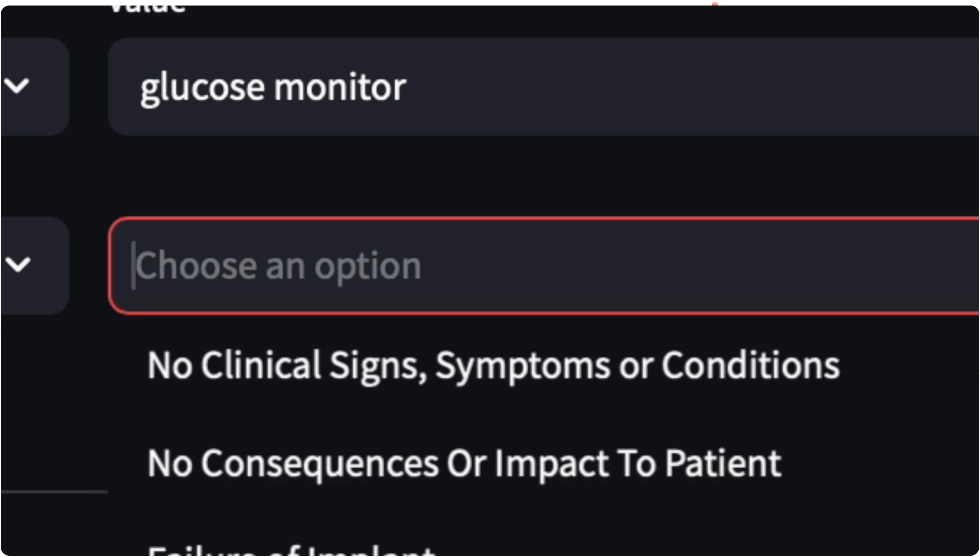This screenshot has width=980, height=557.
Task: Open the field selector left of glucose monitor
Action: 35,87
